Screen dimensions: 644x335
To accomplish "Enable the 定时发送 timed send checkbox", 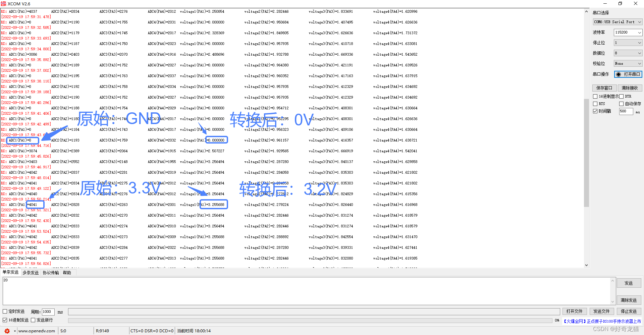I will pyautogui.click(x=5, y=312).
